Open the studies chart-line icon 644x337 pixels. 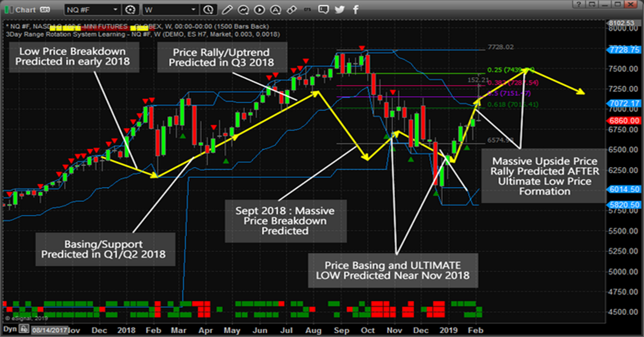(244, 9)
